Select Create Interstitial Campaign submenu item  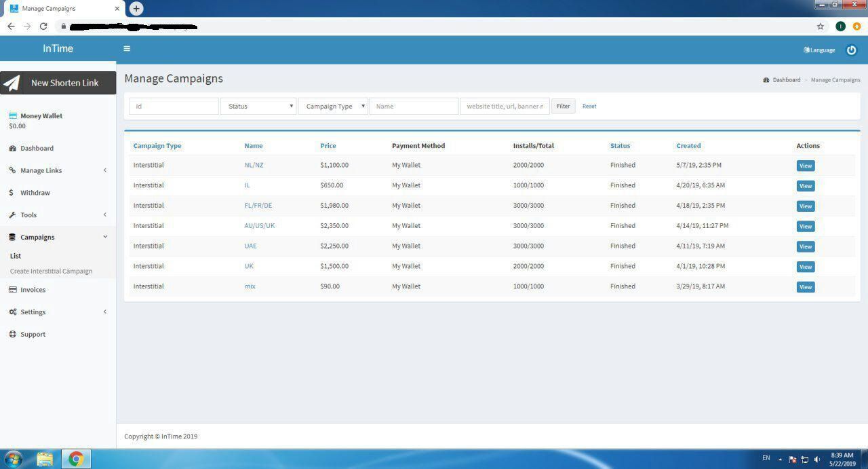[51, 271]
